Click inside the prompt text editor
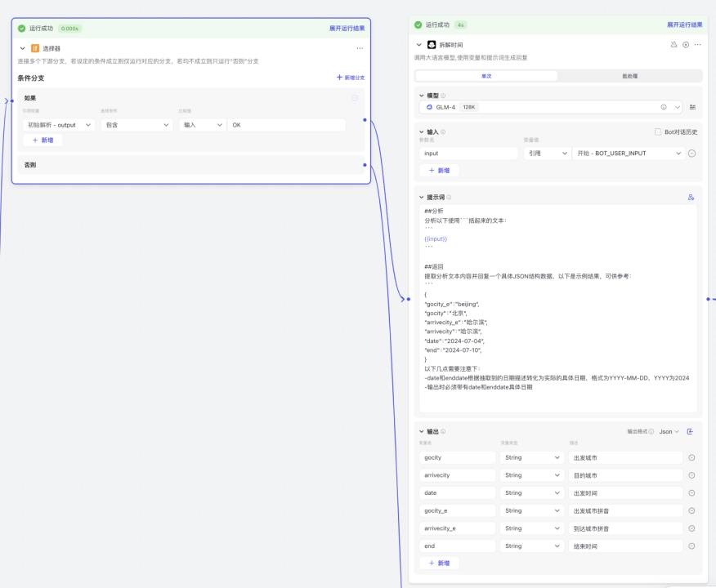716x588 pixels. coord(558,308)
